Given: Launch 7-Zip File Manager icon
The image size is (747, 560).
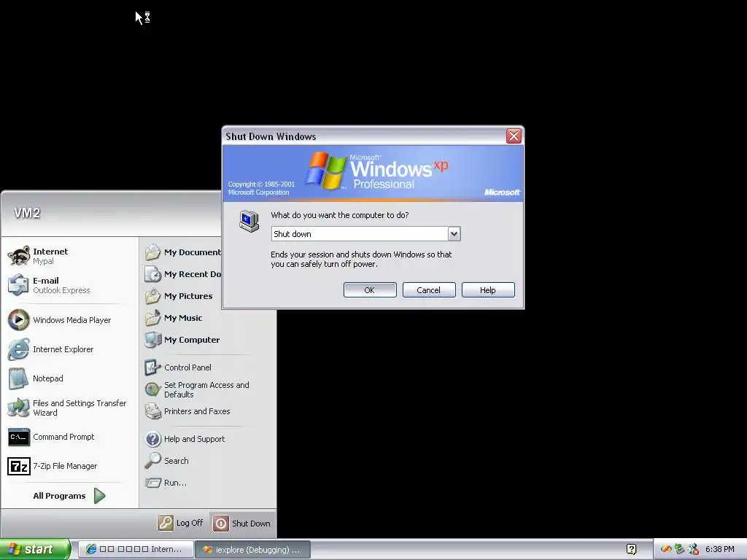Looking at the screenshot, I should pyautogui.click(x=18, y=466).
